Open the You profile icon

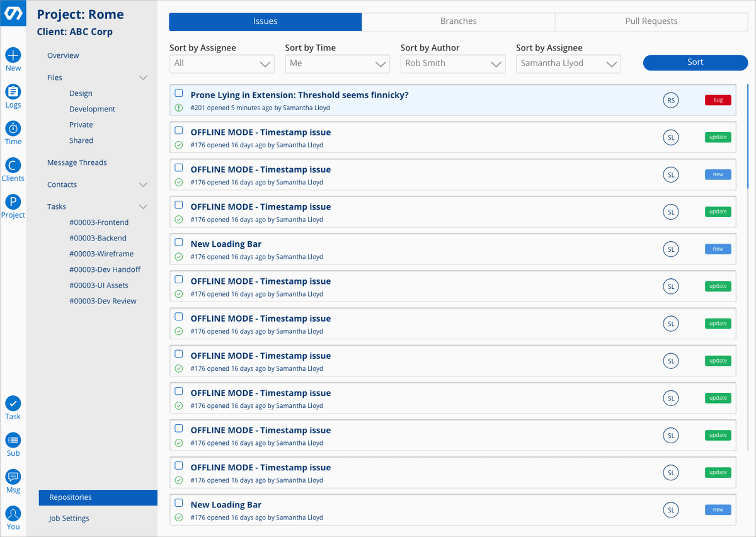coord(13,513)
